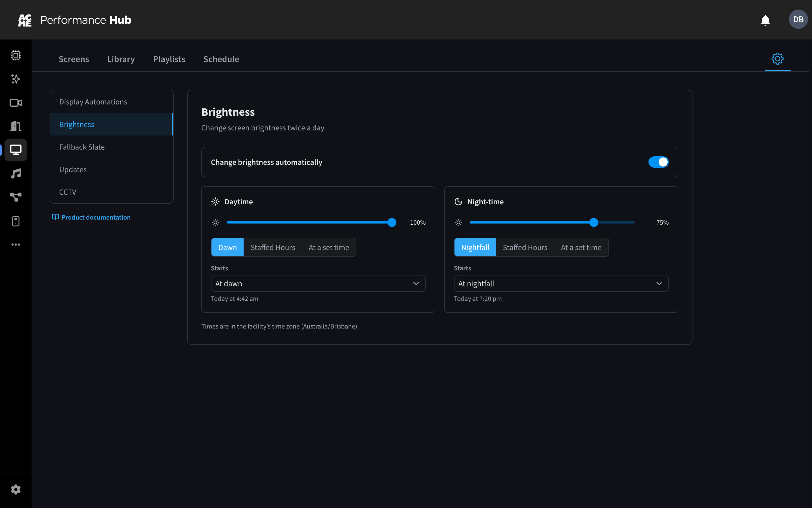
Task: Select Daytime Staffed Hours option
Action: click(x=273, y=247)
